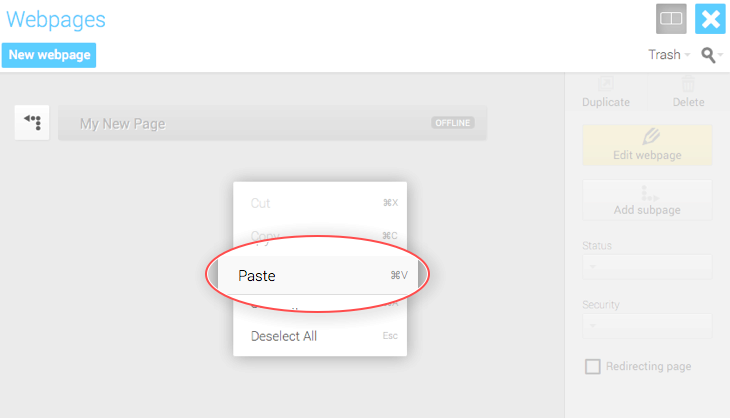
Task: Click the Webpages title heading
Action: [x=56, y=20]
